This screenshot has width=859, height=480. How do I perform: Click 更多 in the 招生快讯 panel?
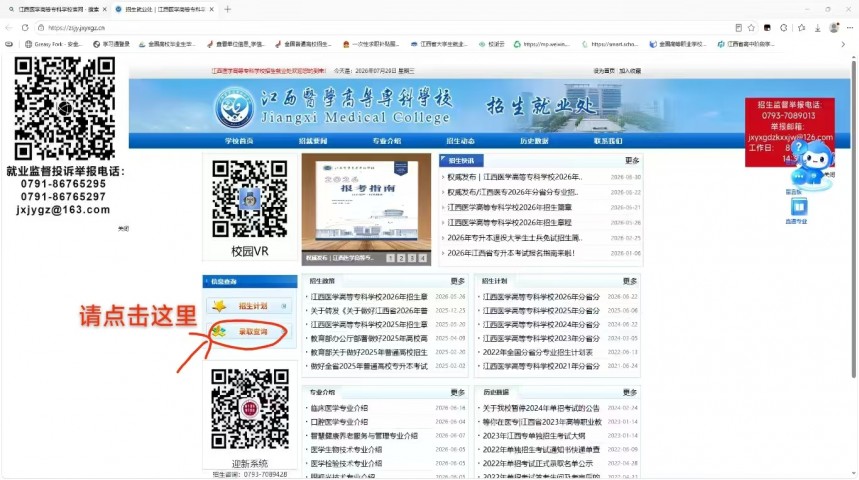click(x=632, y=161)
